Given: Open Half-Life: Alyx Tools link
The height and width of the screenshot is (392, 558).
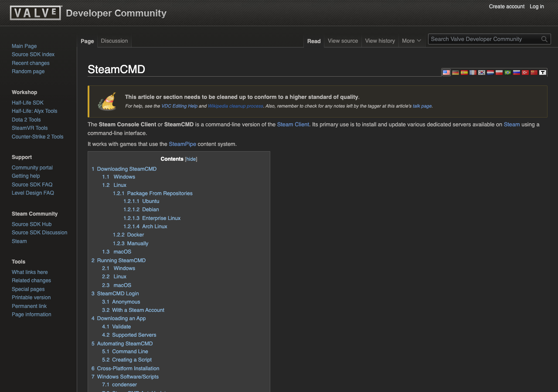Looking at the screenshot, I should pyautogui.click(x=34, y=111).
